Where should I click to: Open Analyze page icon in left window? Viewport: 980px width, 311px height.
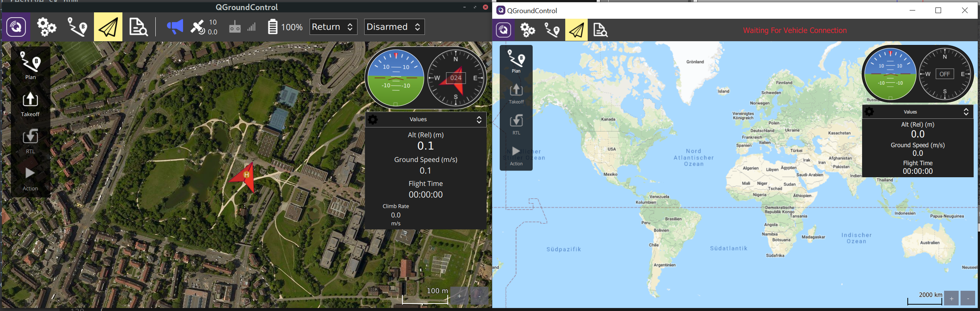(139, 27)
